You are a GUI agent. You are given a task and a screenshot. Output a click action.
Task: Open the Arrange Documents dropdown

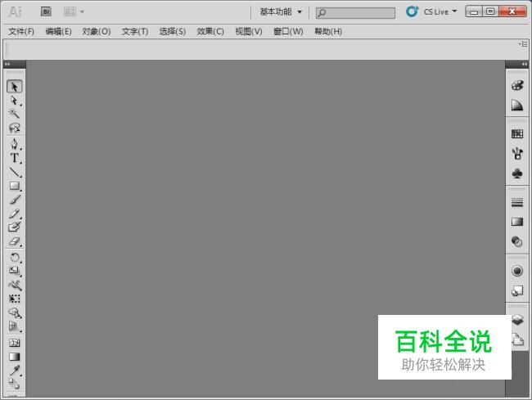74,12
